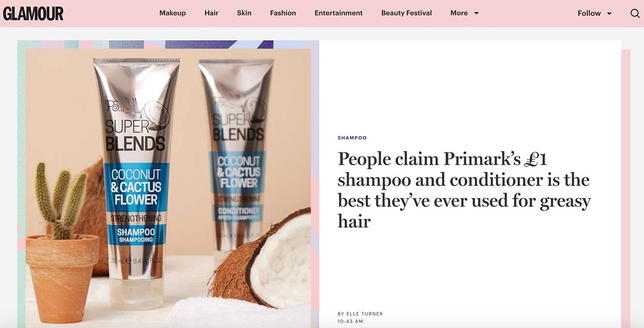Click the blurred conditioner tube in photo
This screenshot has height=328, width=644.
pos(238,160)
